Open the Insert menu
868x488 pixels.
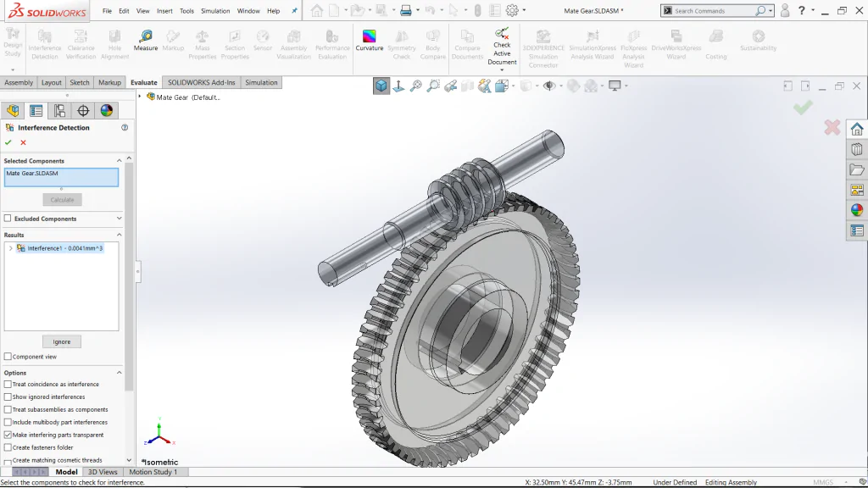(x=164, y=10)
